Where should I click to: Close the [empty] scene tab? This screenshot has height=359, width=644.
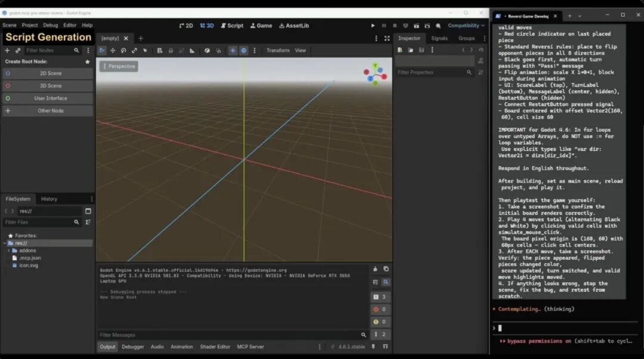point(126,38)
